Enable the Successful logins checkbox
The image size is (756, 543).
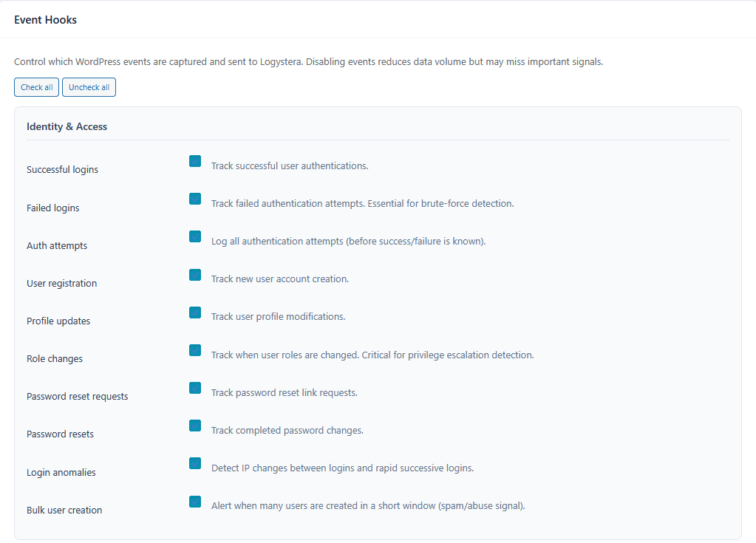pyautogui.click(x=194, y=160)
